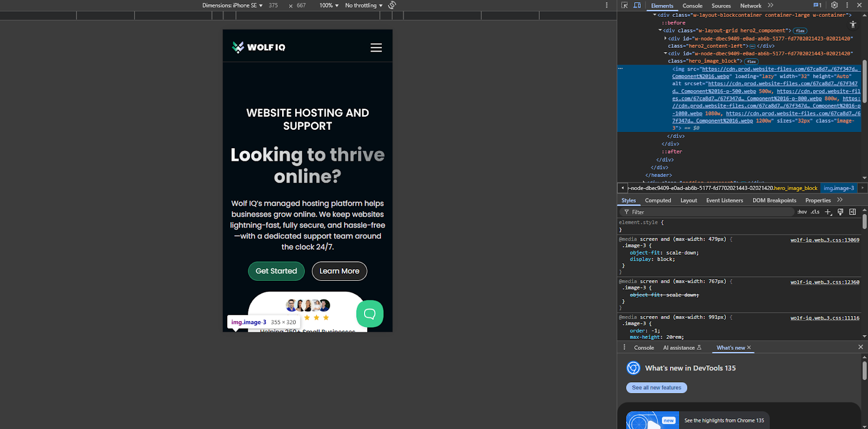This screenshot has height=429, width=868.
Task: Open the drawer three-dot menu icon
Action: [x=624, y=348]
